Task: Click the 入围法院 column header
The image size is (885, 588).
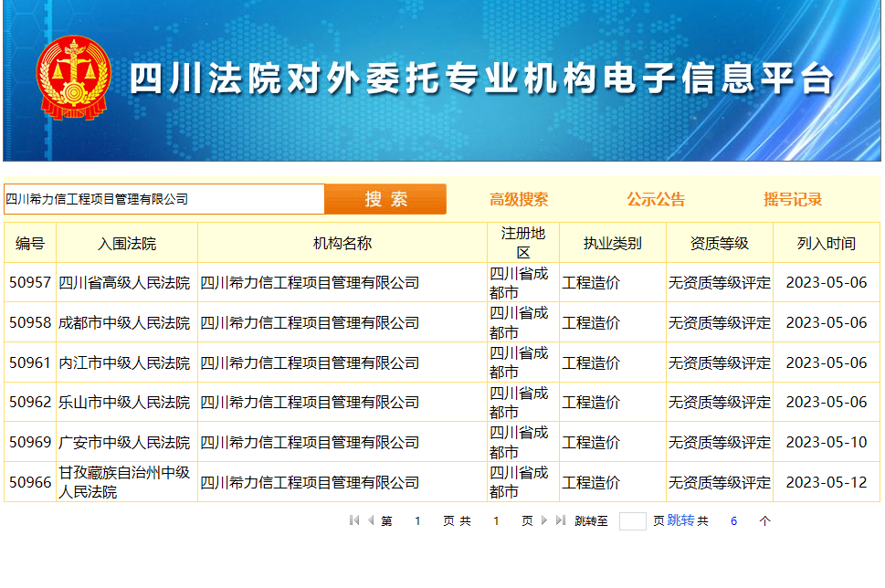Action: pyautogui.click(x=127, y=243)
